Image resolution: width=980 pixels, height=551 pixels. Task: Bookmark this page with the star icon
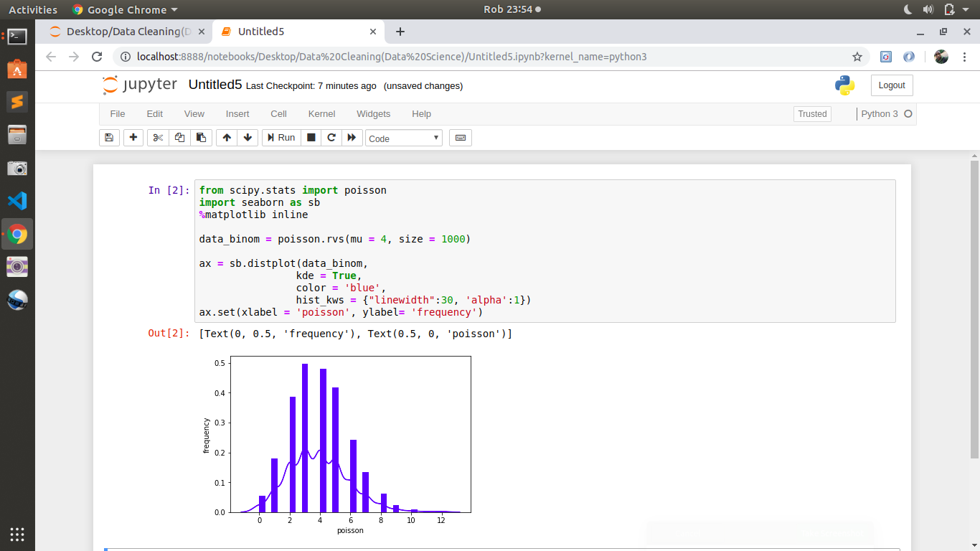coord(857,57)
